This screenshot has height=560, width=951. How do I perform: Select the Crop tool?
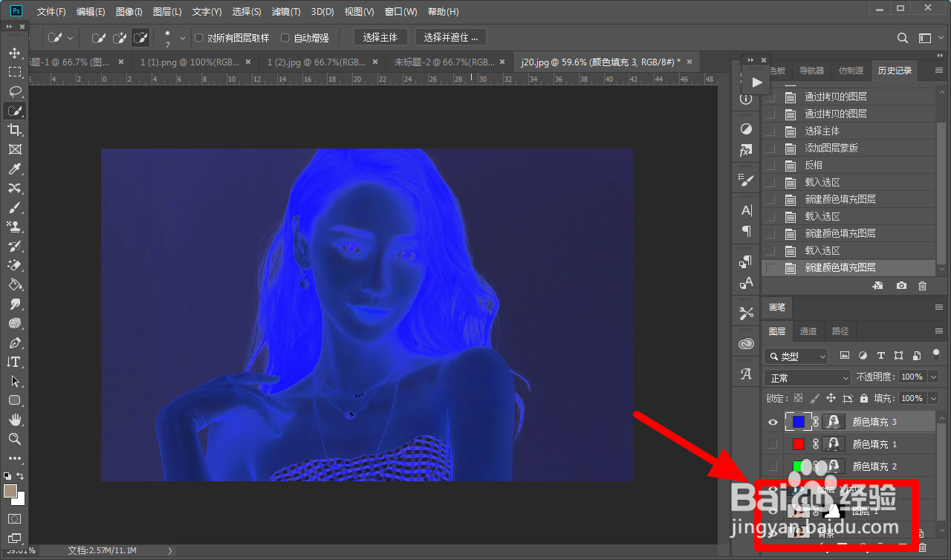[x=14, y=130]
